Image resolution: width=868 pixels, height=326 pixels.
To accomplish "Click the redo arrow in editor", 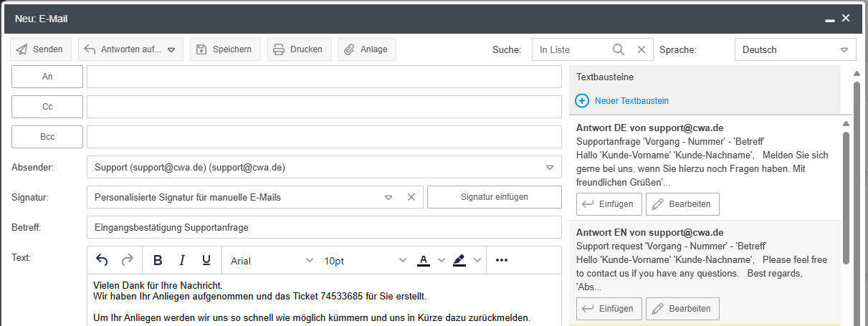I will 127,260.
